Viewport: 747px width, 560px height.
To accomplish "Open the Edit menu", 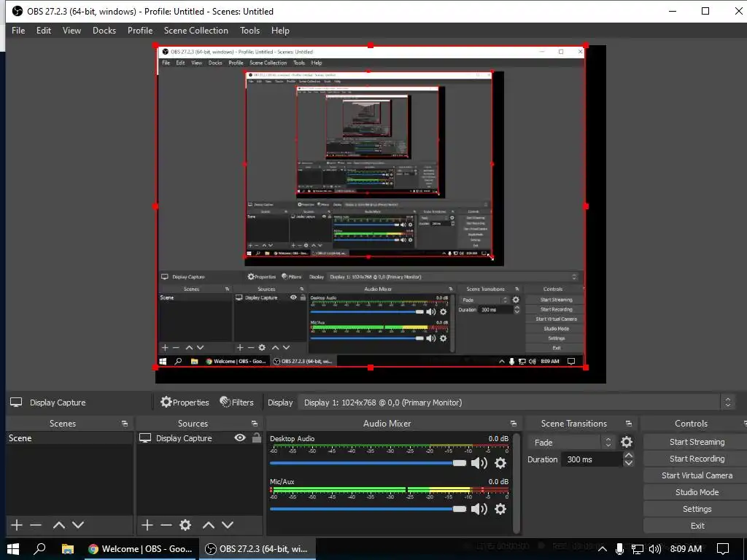I will [43, 31].
